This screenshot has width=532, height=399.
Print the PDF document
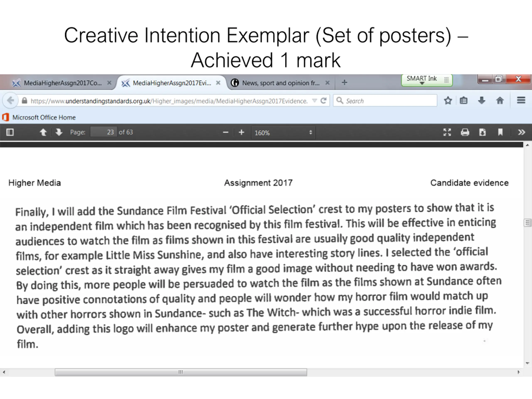coord(465,132)
